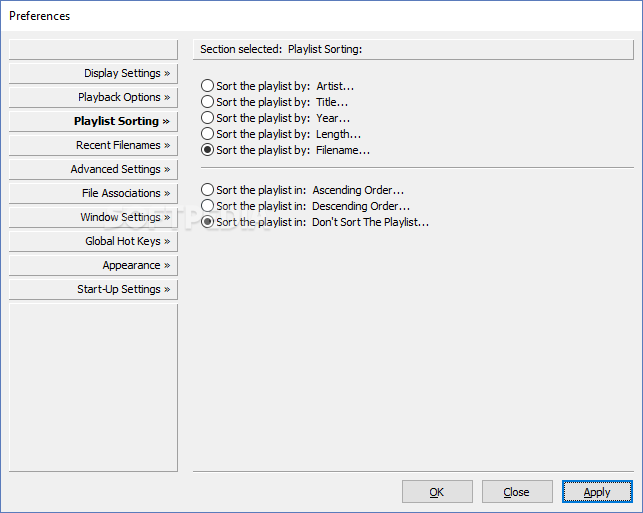
Task: Click the Close button
Action: point(517,492)
